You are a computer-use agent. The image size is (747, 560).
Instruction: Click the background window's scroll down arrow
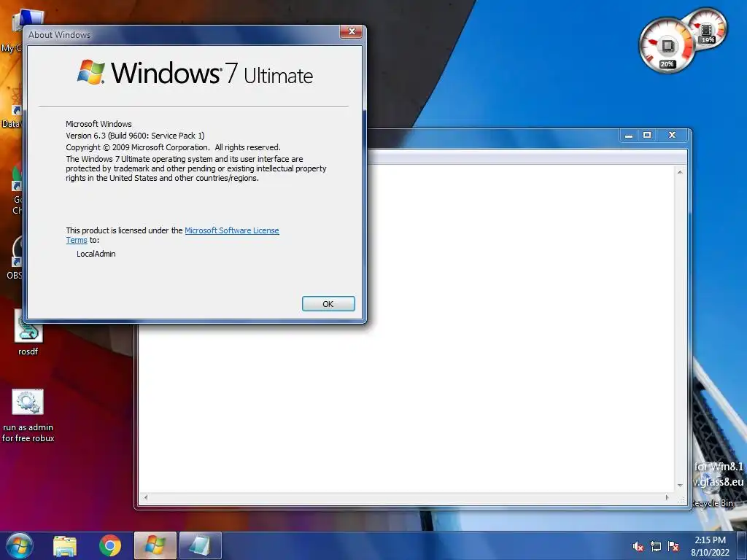coord(680,485)
